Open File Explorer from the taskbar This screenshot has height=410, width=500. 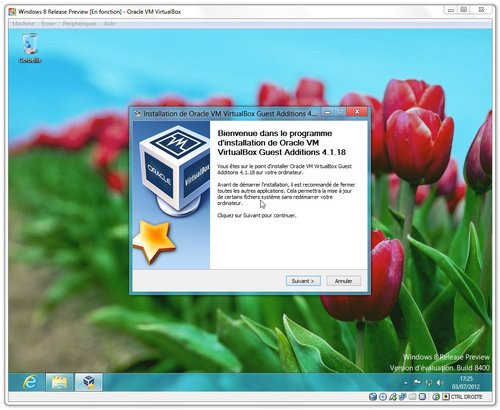click(x=59, y=382)
